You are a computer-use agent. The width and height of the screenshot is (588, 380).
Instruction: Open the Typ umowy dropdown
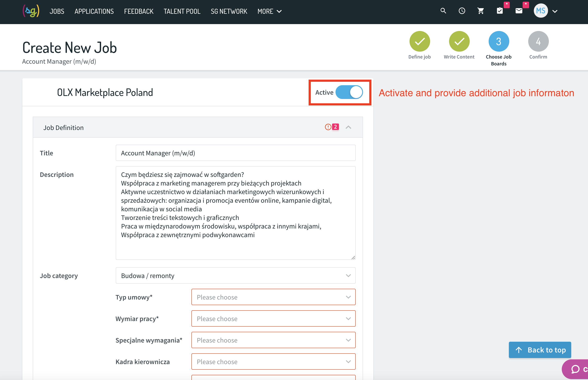point(273,297)
